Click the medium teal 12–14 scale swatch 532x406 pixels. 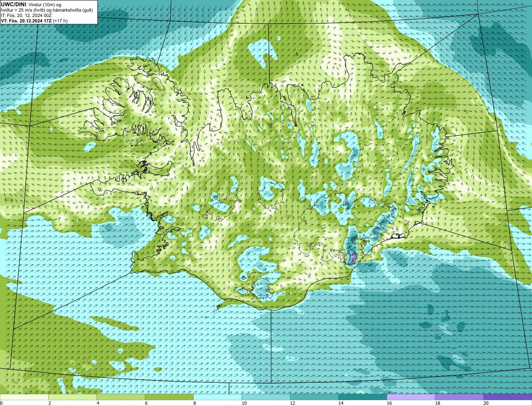pyautogui.click(x=314, y=397)
